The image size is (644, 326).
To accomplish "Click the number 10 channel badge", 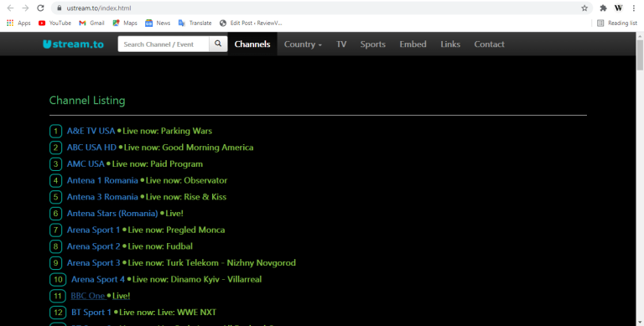I will pyautogui.click(x=58, y=280).
